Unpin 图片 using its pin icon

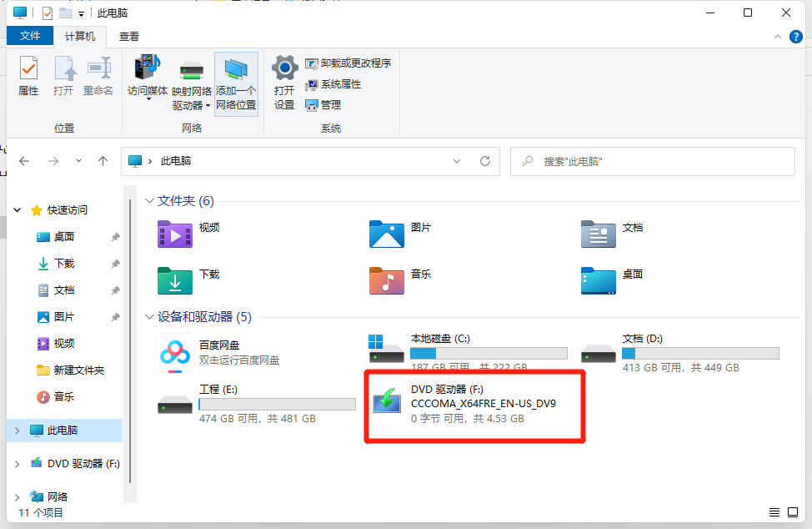(x=116, y=317)
